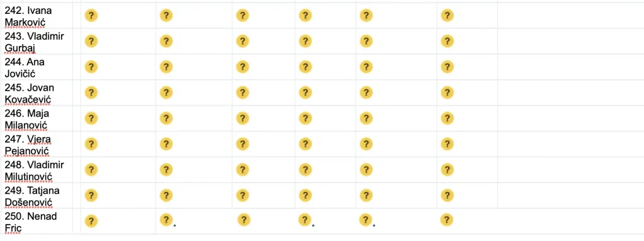Select first question mark for Tatjana Došenović
The image size is (644, 241).
pos(91,195)
